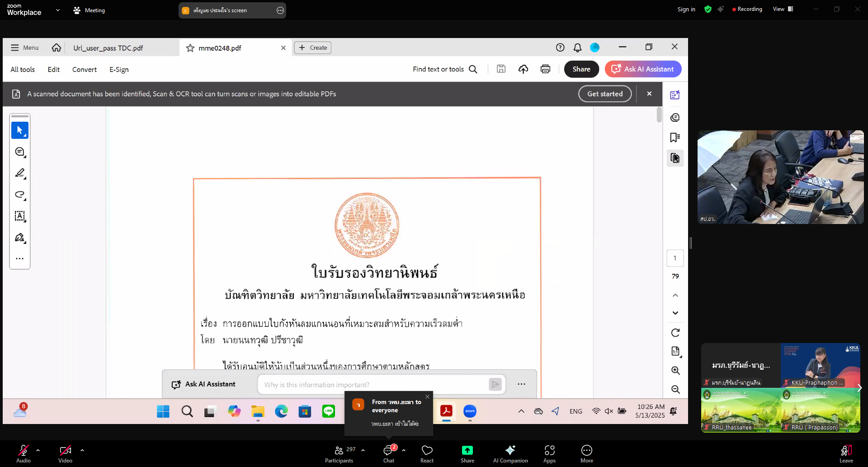Image resolution: width=868 pixels, height=467 pixels.
Task: Open page display fit options
Action: pyautogui.click(x=675, y=352)
